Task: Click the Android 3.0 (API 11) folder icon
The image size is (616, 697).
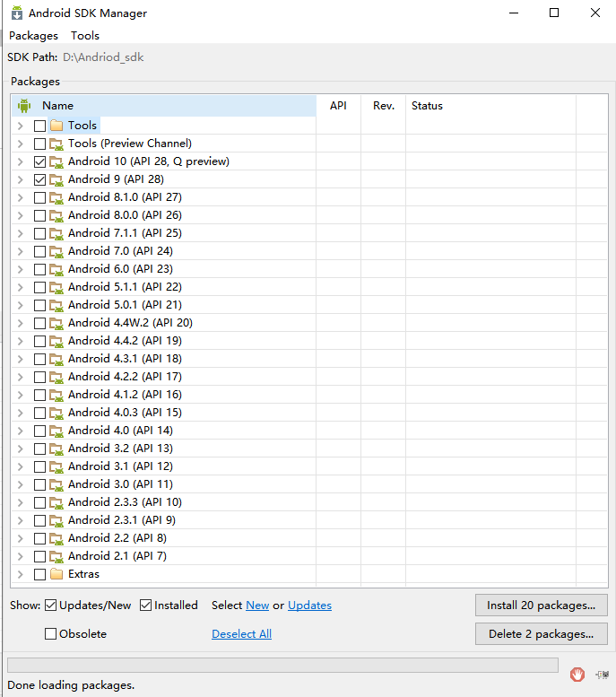Action: (56, 484)
